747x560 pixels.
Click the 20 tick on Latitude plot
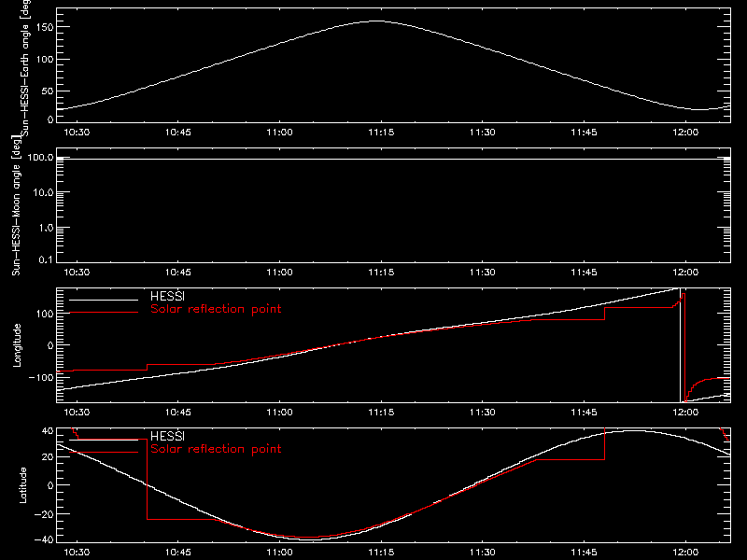click(x=48, y=457)
